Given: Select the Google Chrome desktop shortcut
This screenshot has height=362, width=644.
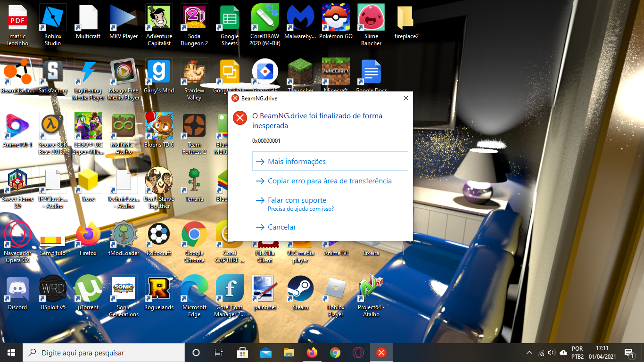Looking at the screenshot, I should 194,242.
